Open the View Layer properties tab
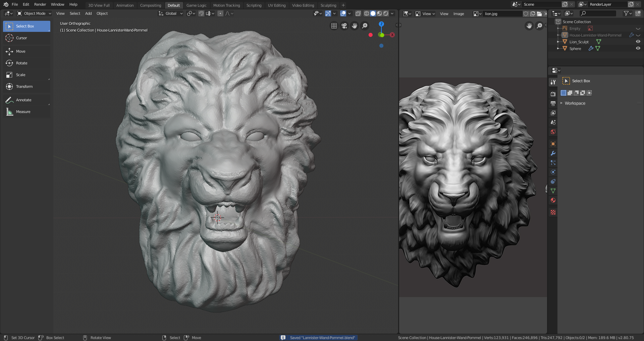 [553, 113]
